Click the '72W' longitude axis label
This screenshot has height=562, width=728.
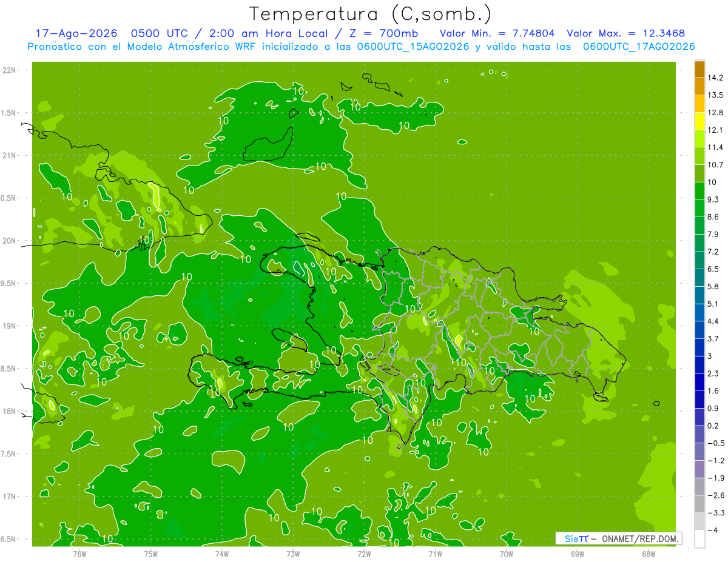[x=364, y=554]
